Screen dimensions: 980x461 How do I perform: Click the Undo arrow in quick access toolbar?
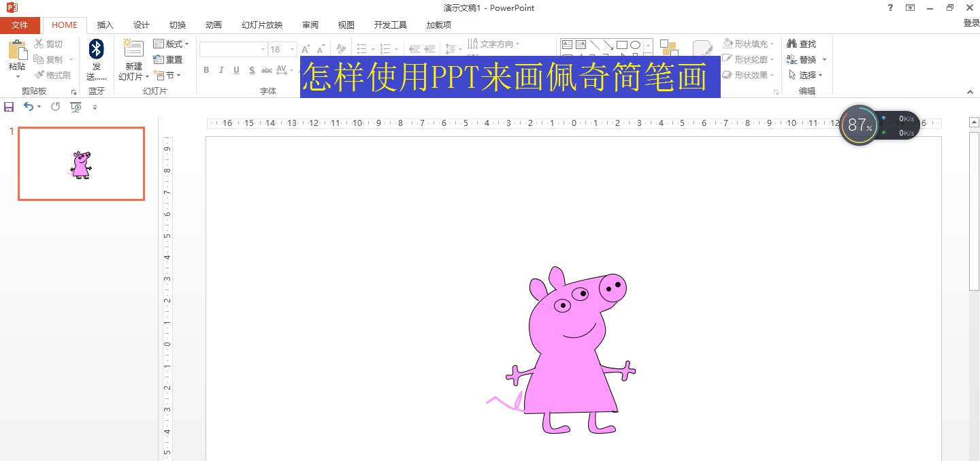28,107
